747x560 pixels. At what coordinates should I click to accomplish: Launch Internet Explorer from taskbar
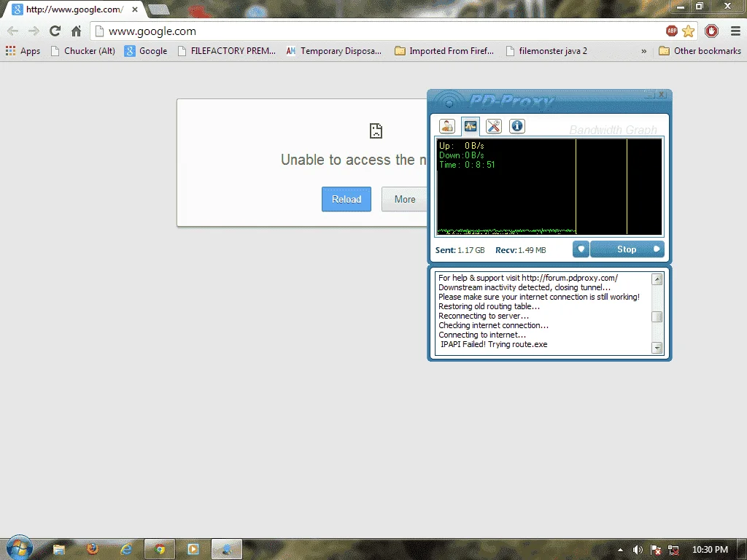[126, 550]
